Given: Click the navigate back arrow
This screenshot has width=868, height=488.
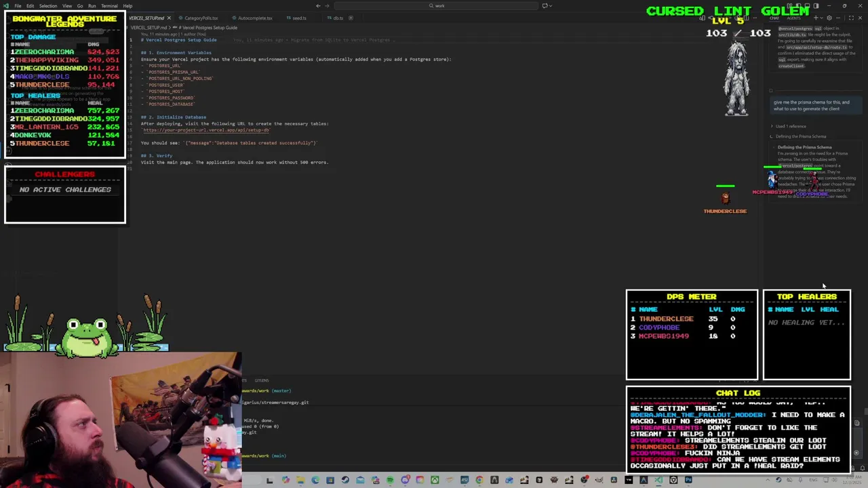Looking at the screenshot, I should (x=319, y=5).
